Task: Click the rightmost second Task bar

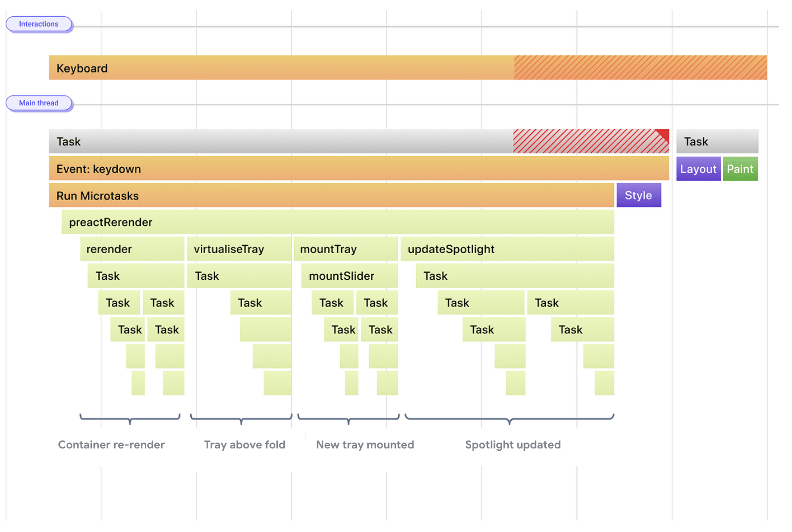Action: (x=716, y=141)
